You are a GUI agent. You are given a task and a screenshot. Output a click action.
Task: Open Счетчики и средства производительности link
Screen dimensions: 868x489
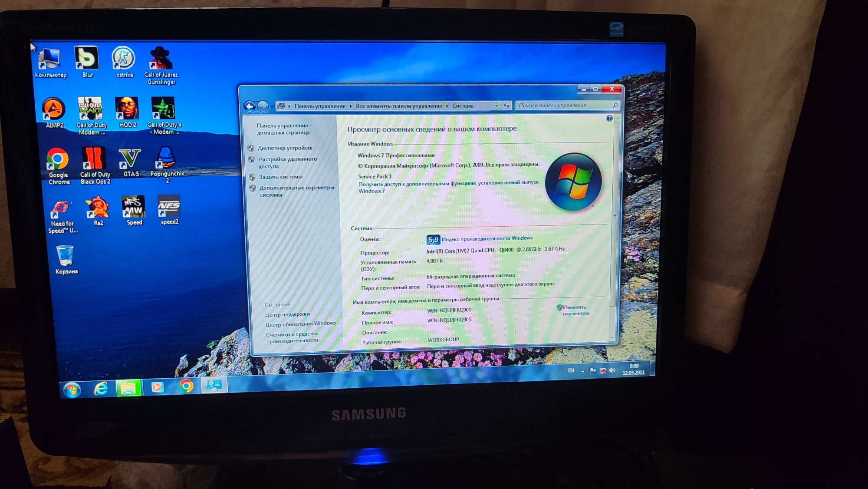click(292, 337)
